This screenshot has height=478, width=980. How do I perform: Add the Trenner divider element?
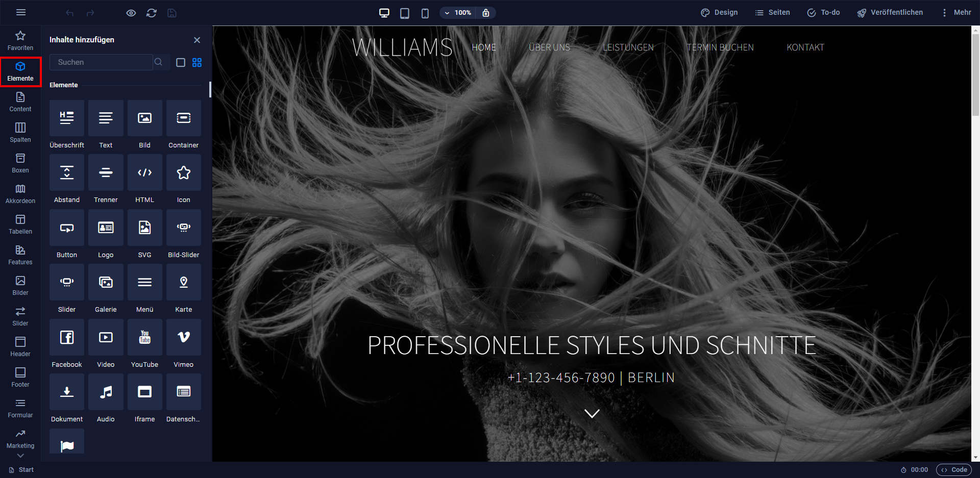(106, 180)
